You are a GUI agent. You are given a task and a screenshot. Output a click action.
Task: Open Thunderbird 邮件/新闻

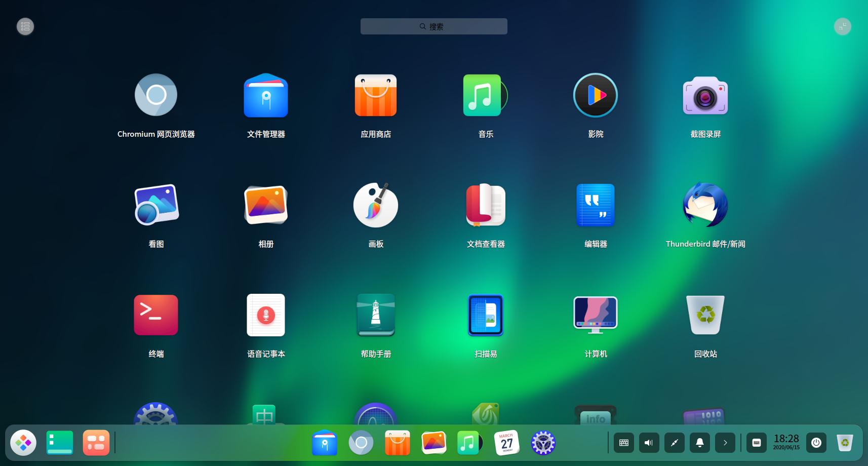(x=705, y=205)
